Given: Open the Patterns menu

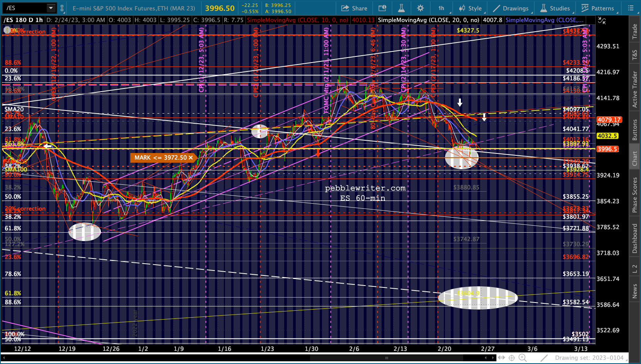Looking at the screenshot, I should pyautogui.click(x=597, y=8).
